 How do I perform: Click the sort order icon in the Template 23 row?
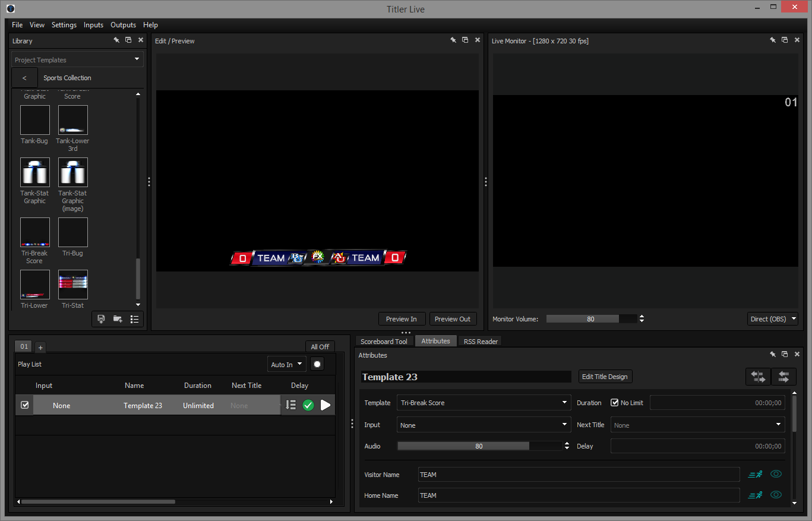pos(290,405)
